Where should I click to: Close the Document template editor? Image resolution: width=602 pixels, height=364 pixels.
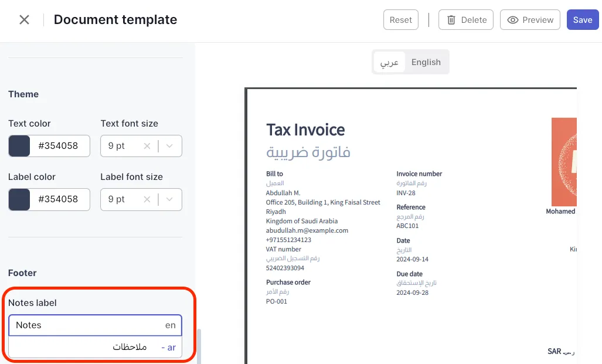coord(24,20)
